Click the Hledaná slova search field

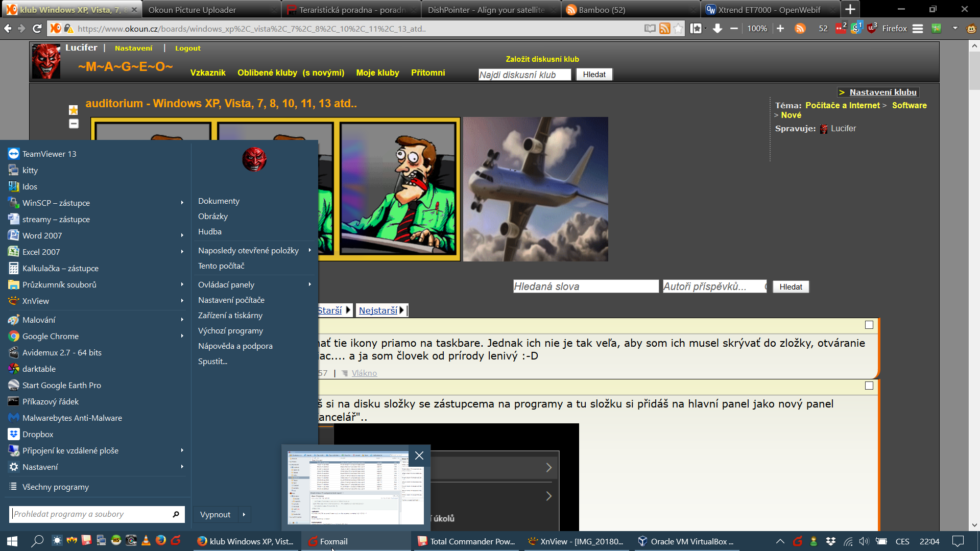pyautogui.click(x=586, y=286)
